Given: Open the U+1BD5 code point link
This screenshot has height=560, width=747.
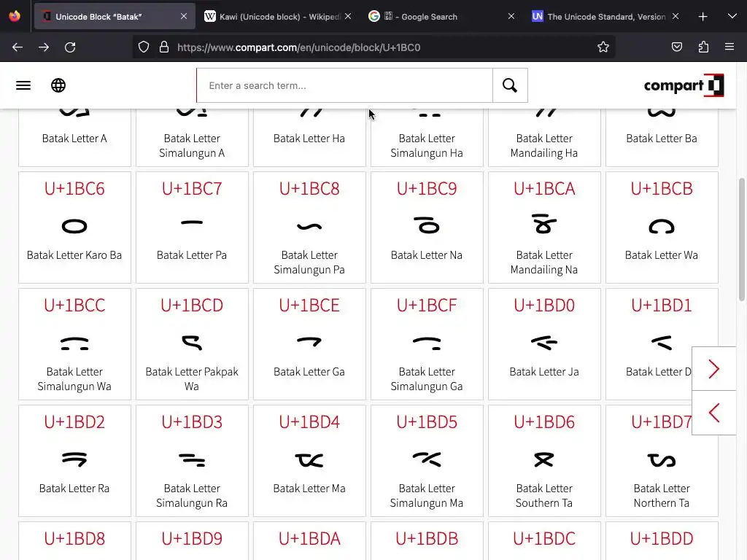Looking at the screenshot, I should click(x=427, y=422).
